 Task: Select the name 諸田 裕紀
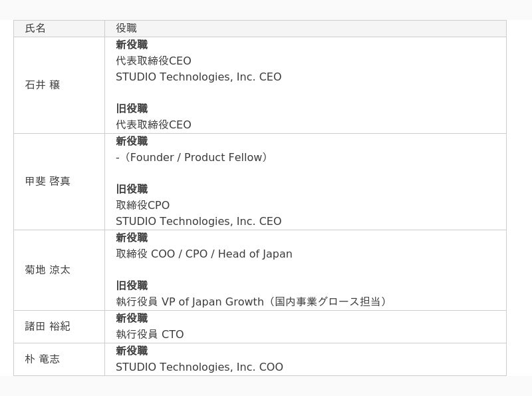point(48,327)
